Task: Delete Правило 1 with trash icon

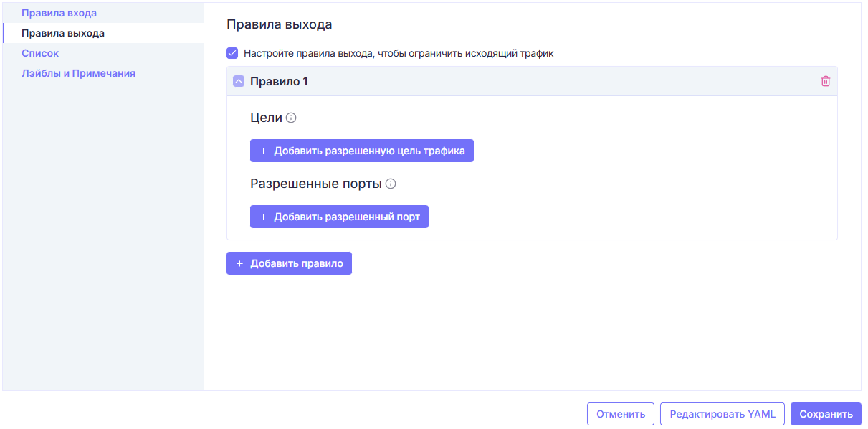Action: pos(825,82)
